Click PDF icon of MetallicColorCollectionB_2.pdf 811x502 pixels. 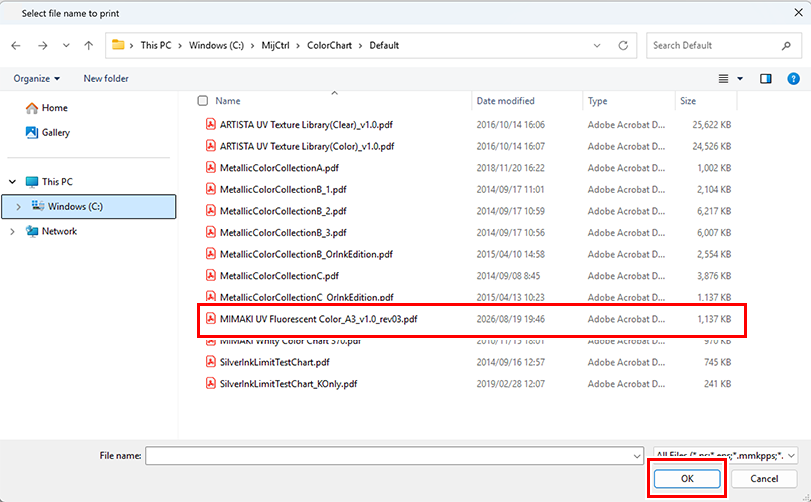click(x=211, y=211)
